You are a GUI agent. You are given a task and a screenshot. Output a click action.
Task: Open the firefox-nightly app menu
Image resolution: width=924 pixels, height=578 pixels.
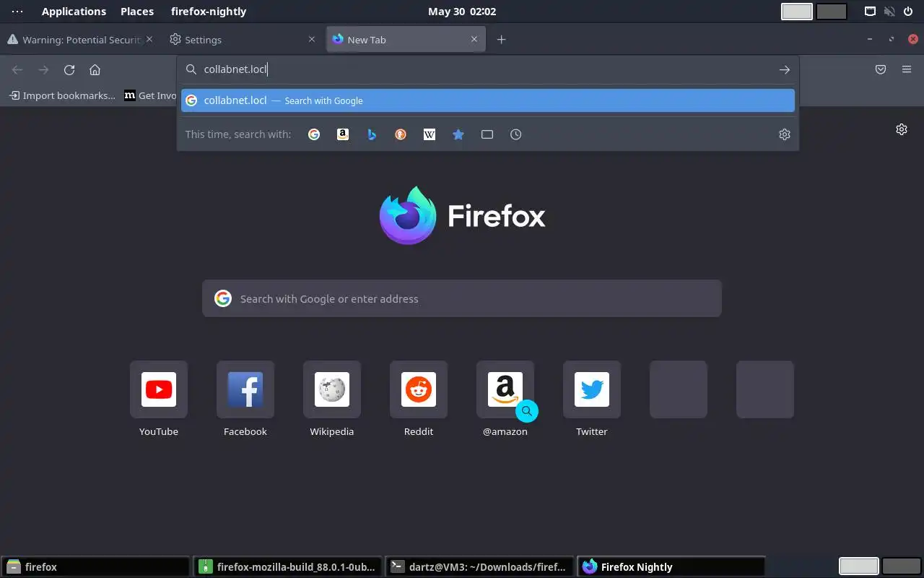click(209, 12)
